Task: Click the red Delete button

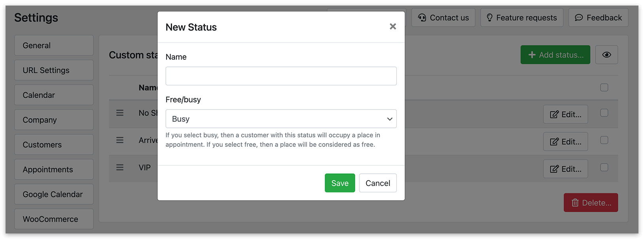Action: (x=591, y=203)
